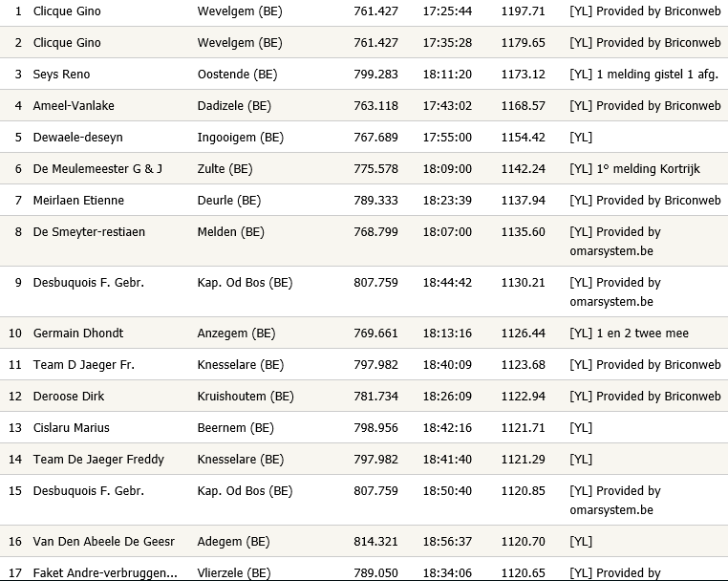
Task: Select Van Den Abeele De Geesr row
Action: 364,542
